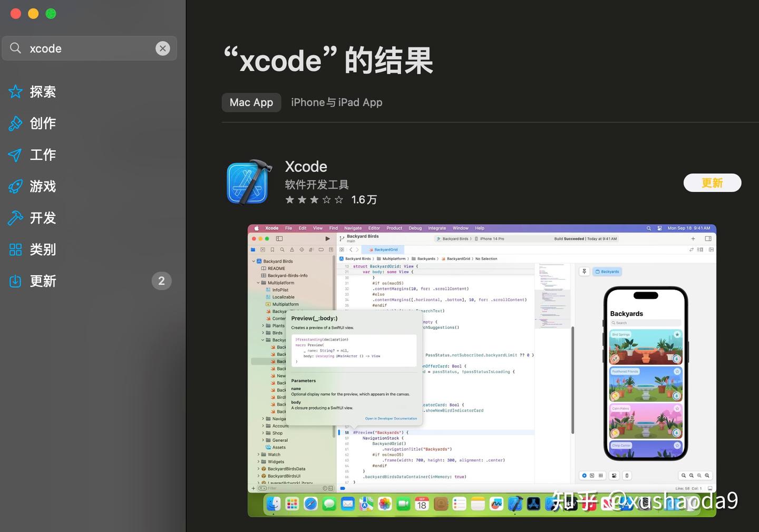Open 游戏 using the rocket icon

pos(16,187)
